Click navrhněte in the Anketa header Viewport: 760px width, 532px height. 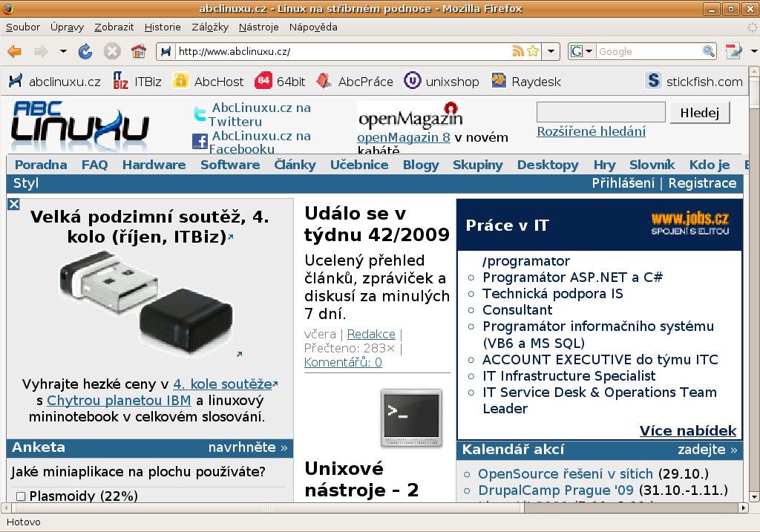(x=248, y=447)
